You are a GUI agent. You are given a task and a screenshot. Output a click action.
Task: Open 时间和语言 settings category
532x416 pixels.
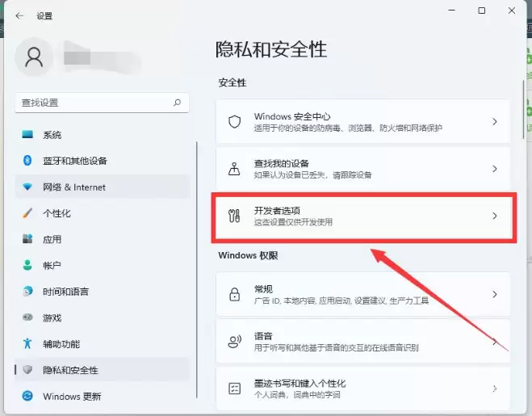pyautogui.click(x=65, y=292)
